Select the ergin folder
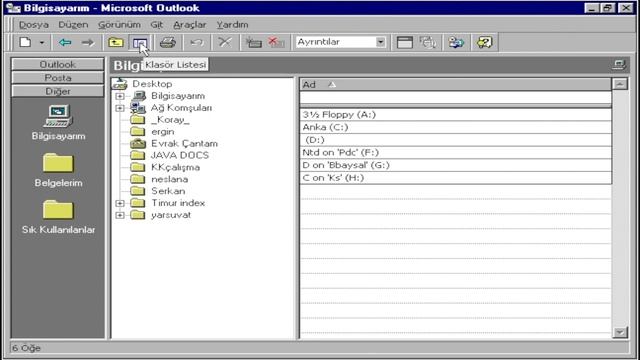This screenshot has height=360, width=640. 162,132
